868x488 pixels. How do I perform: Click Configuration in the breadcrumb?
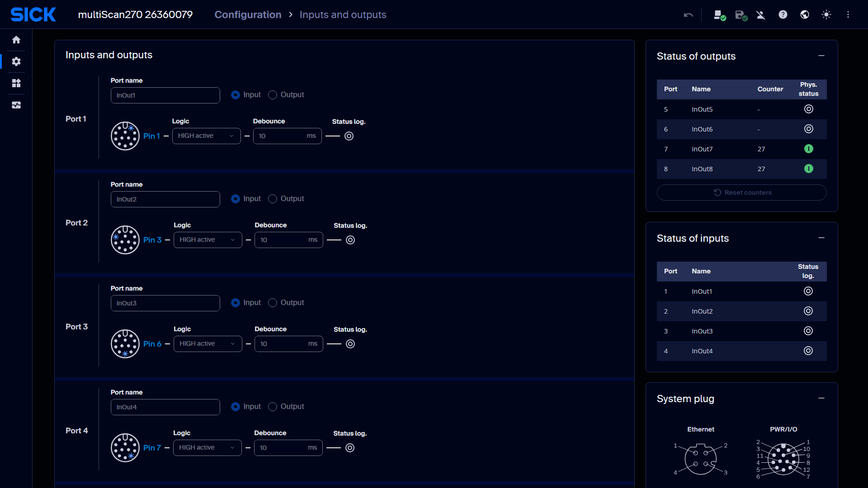tap(248, 14)
